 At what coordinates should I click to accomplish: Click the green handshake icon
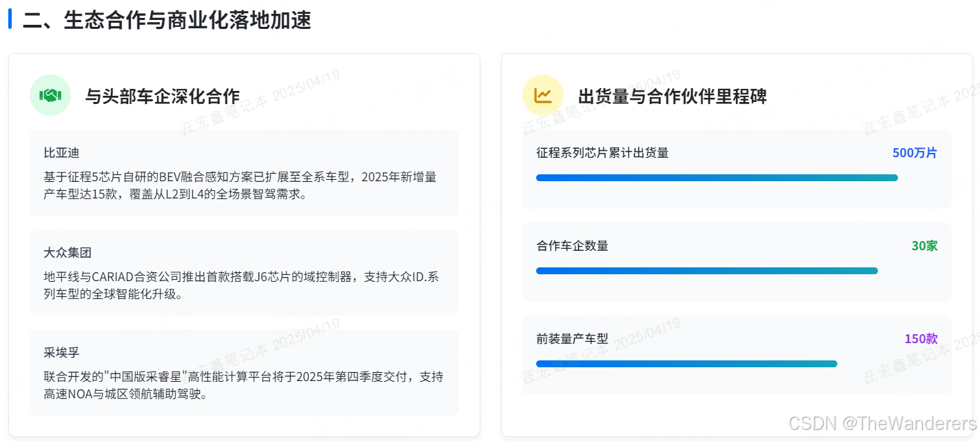click(50, 95)
